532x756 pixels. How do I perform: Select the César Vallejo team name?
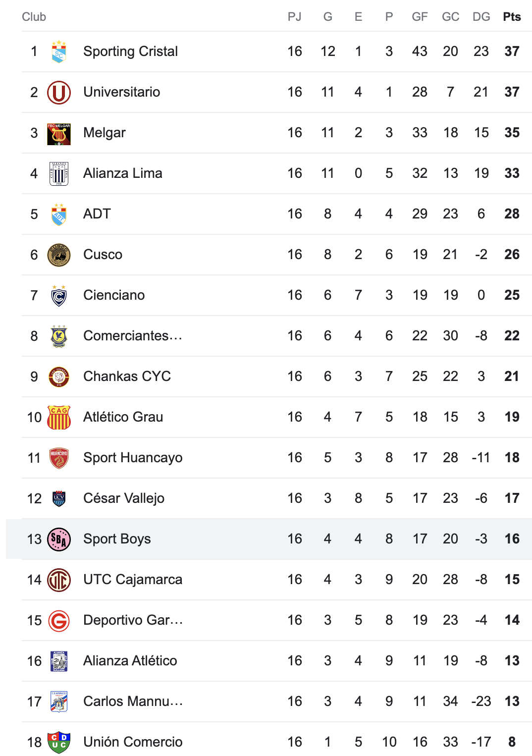pos(124,498)
